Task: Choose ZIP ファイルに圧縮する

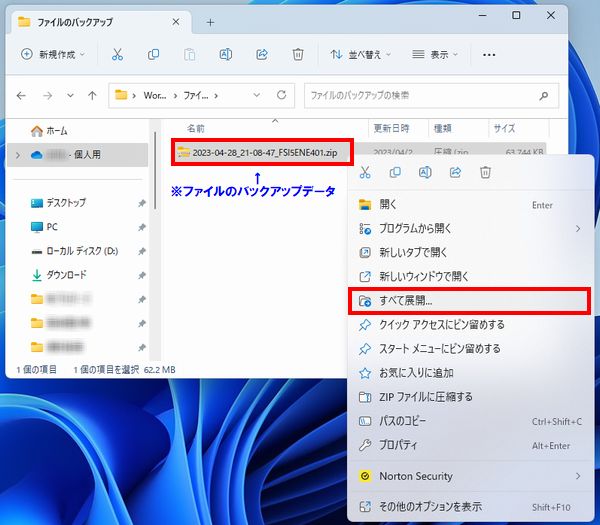Action: [470, 397]
